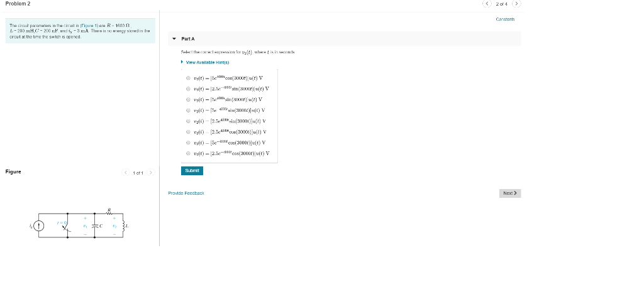The height and width of the screenshot is (287, 644).
Task: Click the Problem 2 heading text
Action: (18, 4)
